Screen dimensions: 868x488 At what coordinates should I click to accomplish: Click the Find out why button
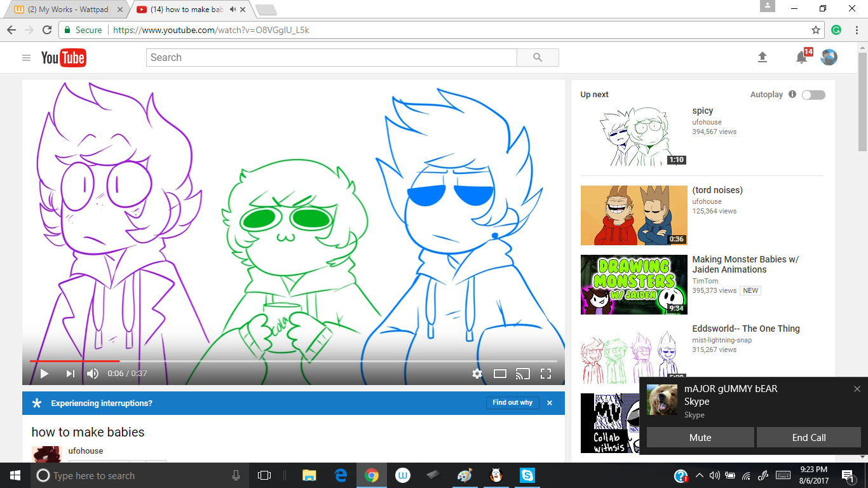click(x=513, y=403)
